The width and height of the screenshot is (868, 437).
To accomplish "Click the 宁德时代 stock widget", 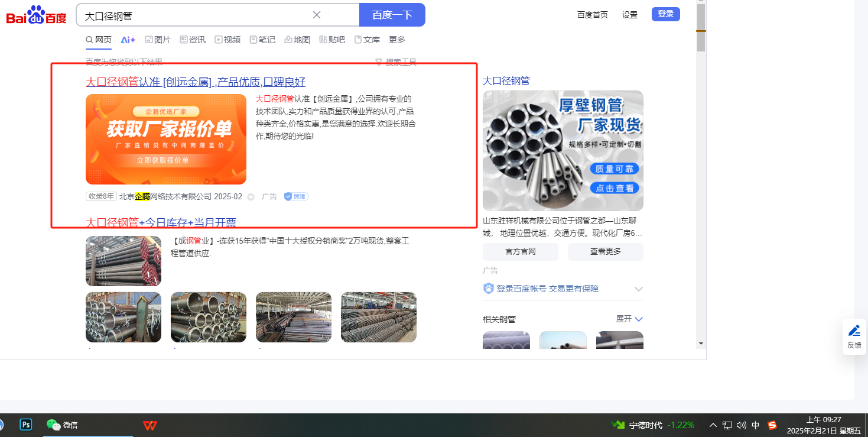I will pos(653,425).
